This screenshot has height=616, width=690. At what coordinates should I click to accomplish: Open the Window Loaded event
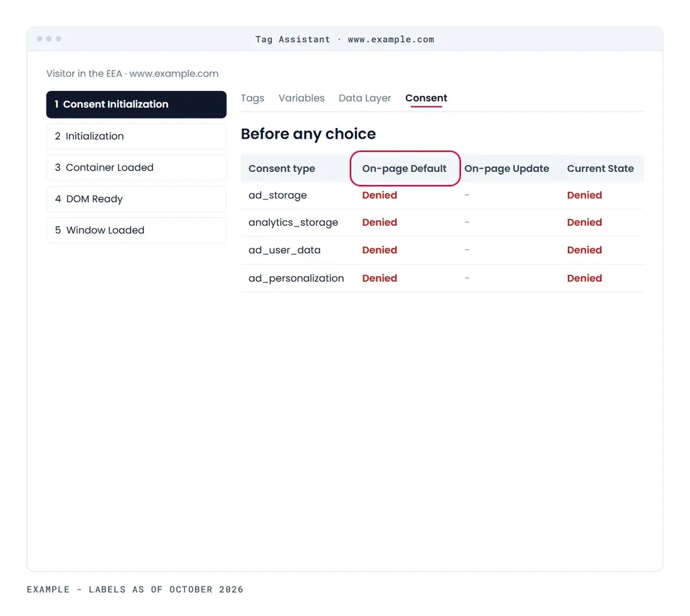click(x=136, y=230)
